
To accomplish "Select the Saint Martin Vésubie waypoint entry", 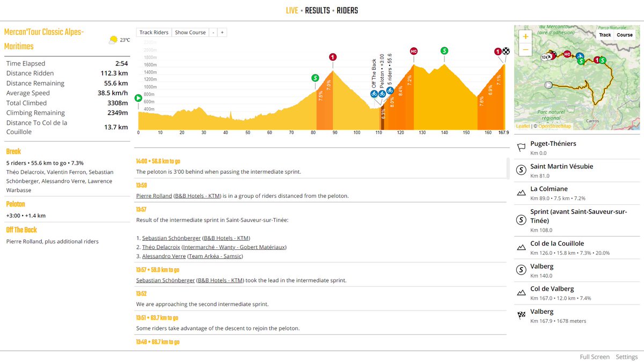I will click(x=577, y=171).
